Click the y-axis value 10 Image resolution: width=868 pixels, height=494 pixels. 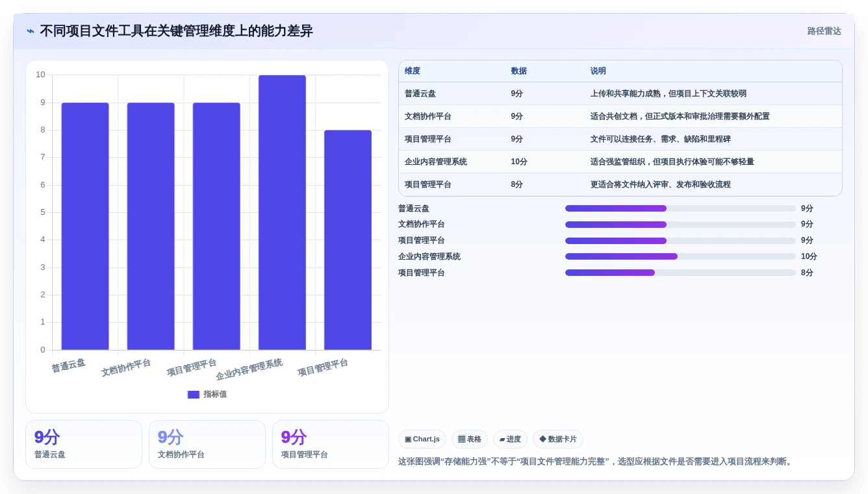[40, 75]
